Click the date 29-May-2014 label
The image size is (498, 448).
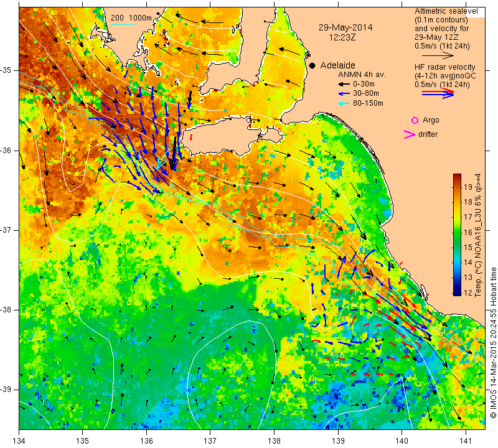[345, 27]
